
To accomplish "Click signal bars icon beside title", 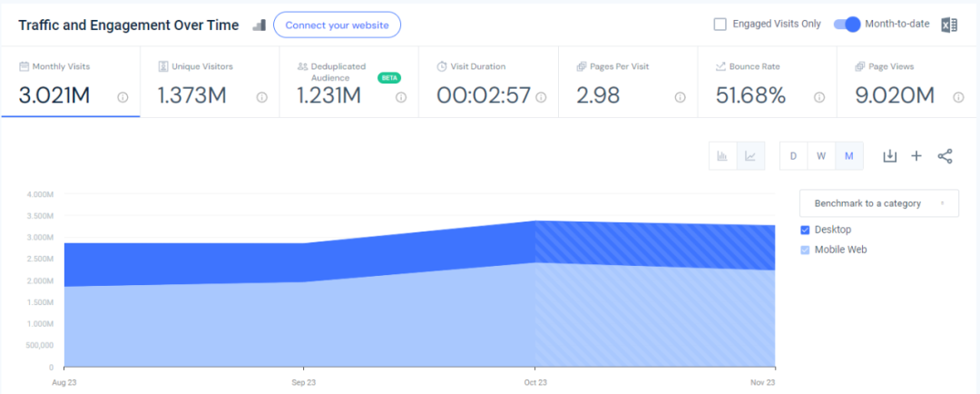I will click(x=259, y=25).
